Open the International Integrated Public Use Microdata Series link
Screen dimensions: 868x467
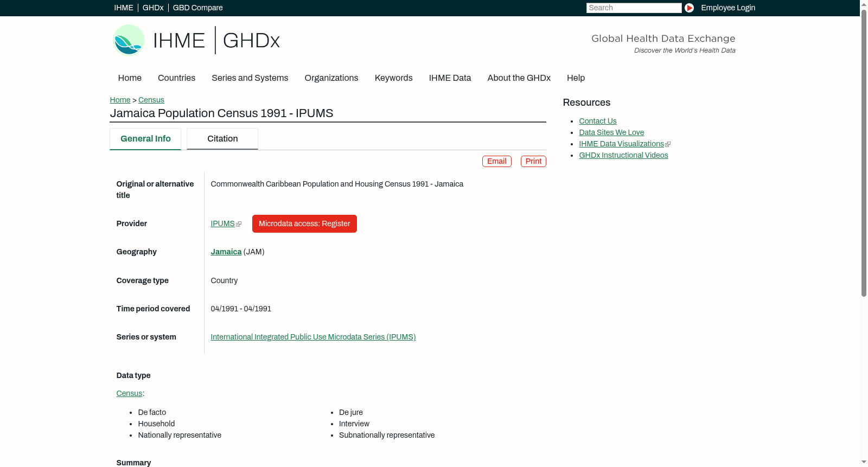(313, 337)
